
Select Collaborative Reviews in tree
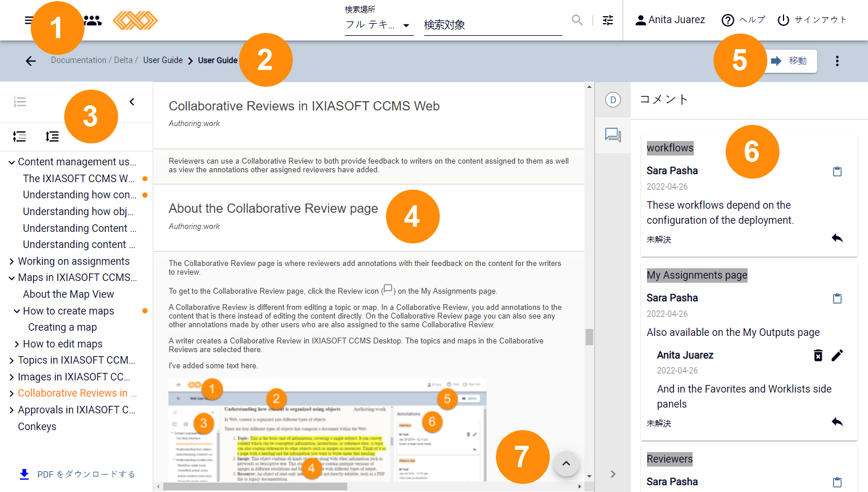(x=77, y=393)
